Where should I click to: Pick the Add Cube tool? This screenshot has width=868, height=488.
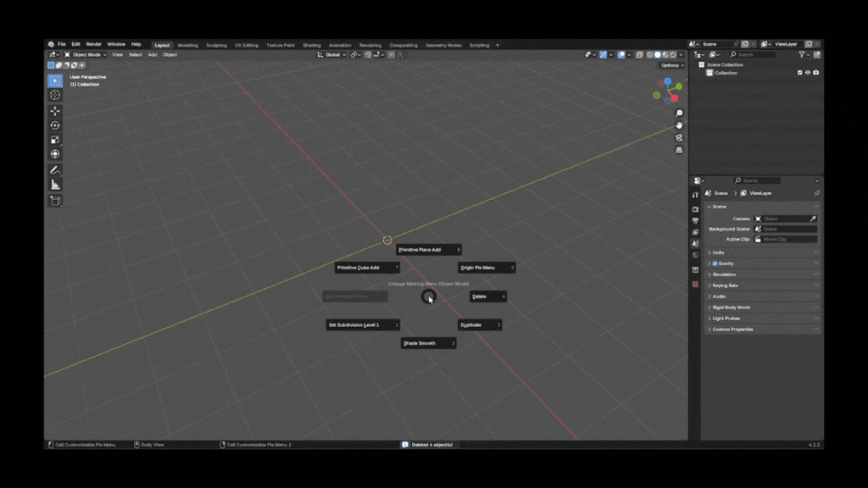click(x=55, y=201)
